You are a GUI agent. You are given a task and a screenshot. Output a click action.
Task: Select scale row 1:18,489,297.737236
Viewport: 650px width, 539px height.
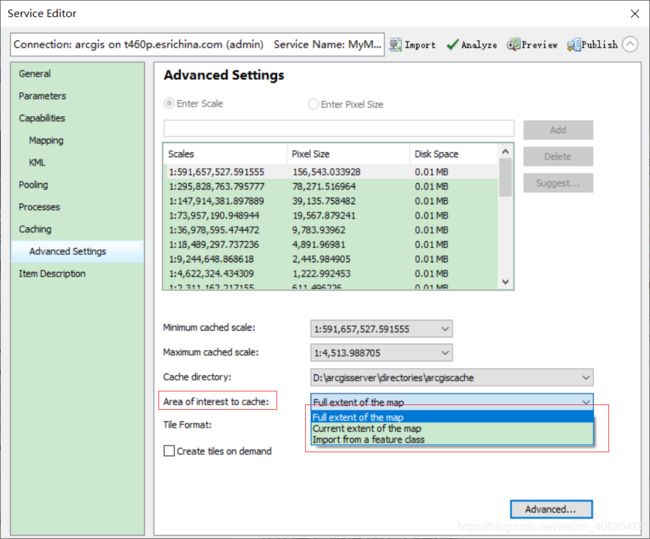click(332, 245)
